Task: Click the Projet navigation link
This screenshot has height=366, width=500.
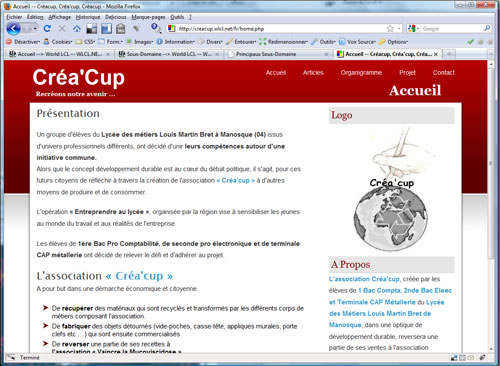Action: [x=407, y=73]
